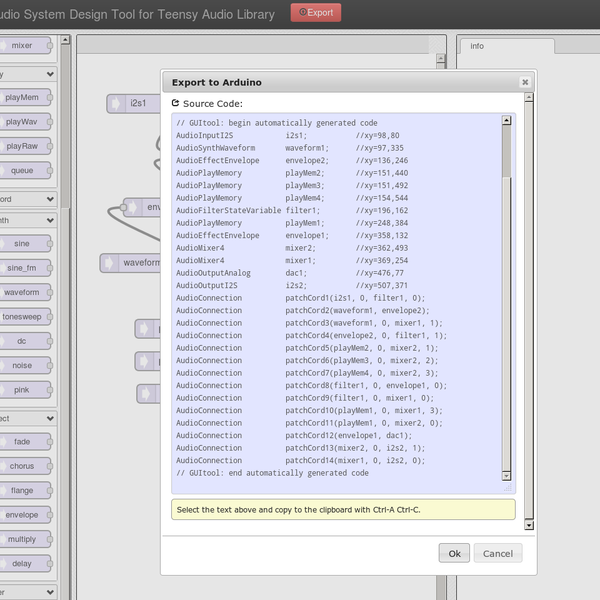Choose the noise node in palette

tap(22, 366)
